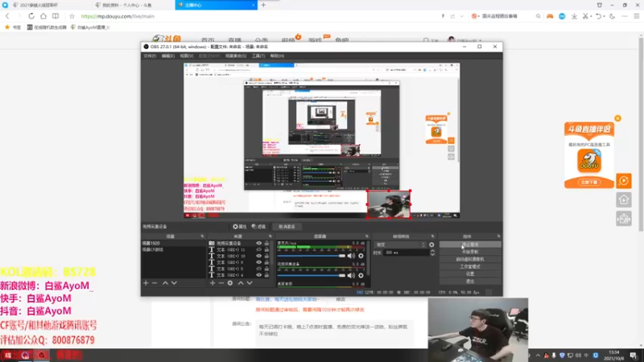Open the OBS 场景集合 (Scene Collection) menu
Screen dimensions: 644x362
coord(236,56)
